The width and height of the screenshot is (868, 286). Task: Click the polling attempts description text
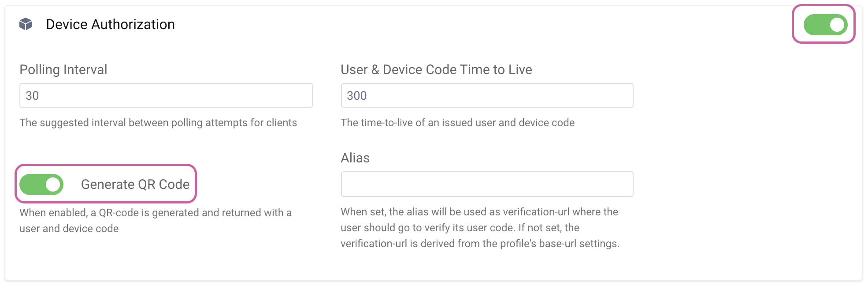158,123
